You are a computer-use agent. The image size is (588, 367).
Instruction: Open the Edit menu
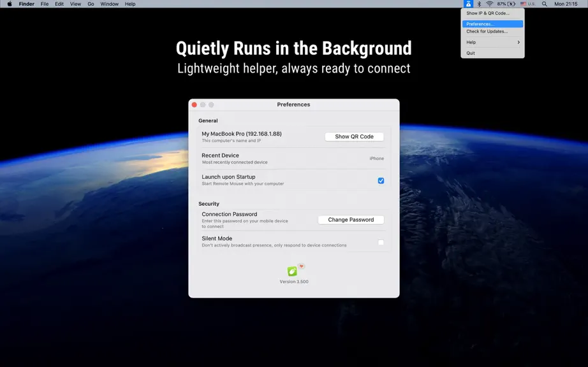tap(59, 4)
